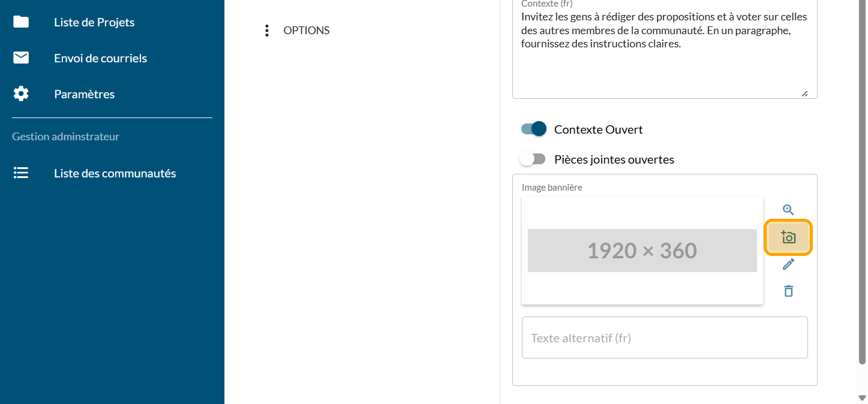Image resolution: width=868 pixels, height=404 pixels.
Task: Open Liste de Projets in the sidebar
Action: tap(94, 22)
